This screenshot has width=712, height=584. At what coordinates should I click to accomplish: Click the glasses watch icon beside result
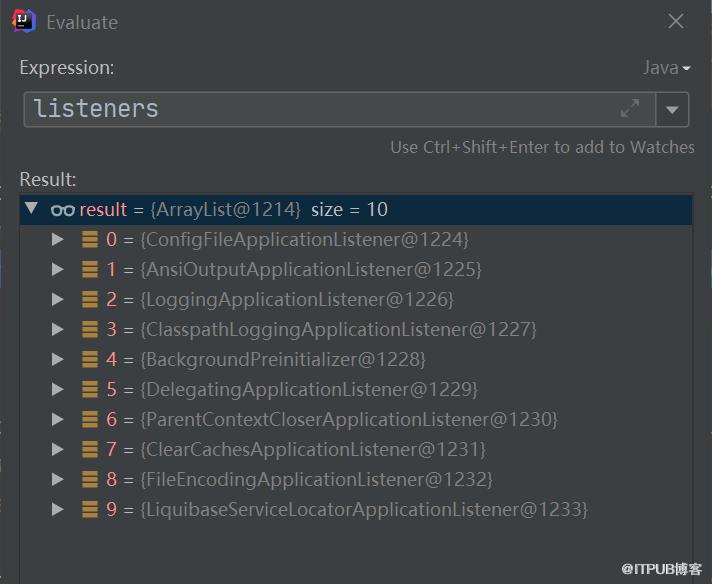(63, 210)
